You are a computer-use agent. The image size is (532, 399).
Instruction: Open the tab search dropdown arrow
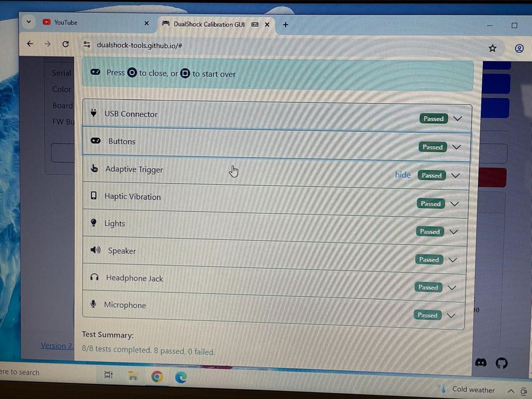[29, 22]
